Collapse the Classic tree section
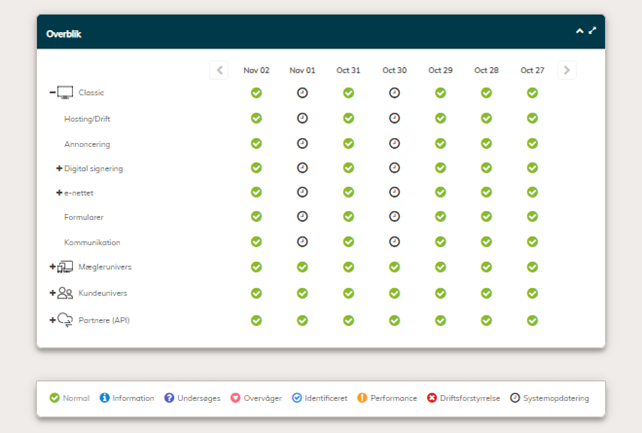This screenshot has width=642, height=433. [x=52, y=93]
